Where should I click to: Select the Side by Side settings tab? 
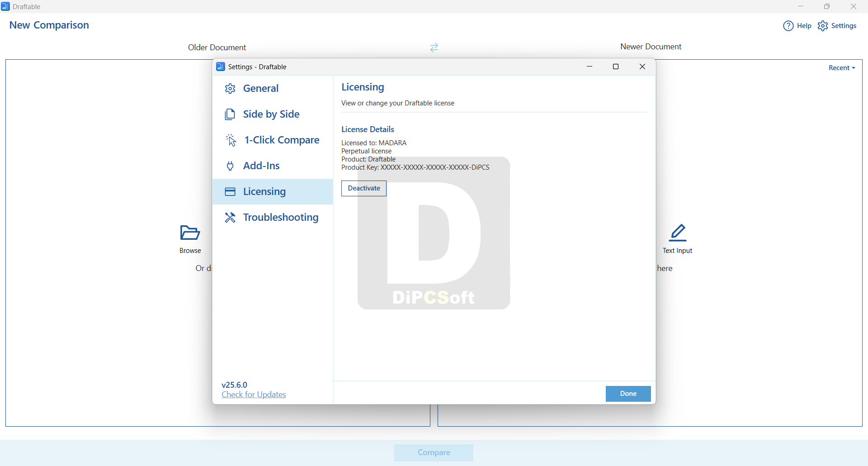(273, 114)
